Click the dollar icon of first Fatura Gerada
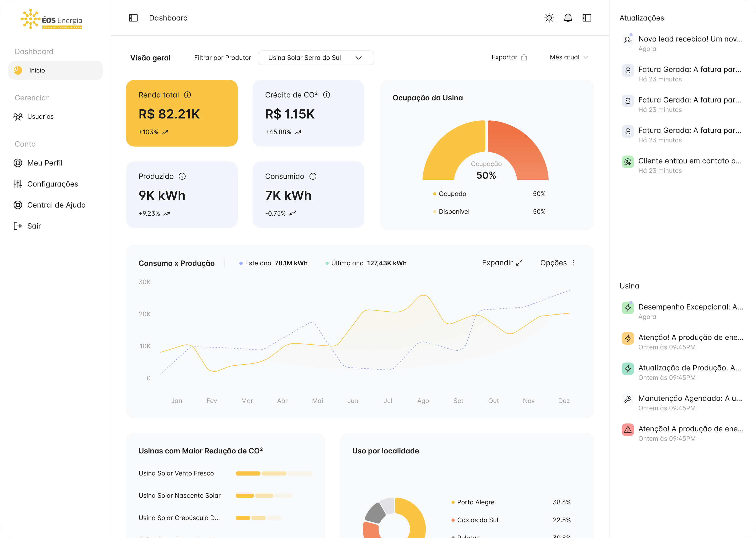The height and width of the screenshot is (538, 756). 628,70
